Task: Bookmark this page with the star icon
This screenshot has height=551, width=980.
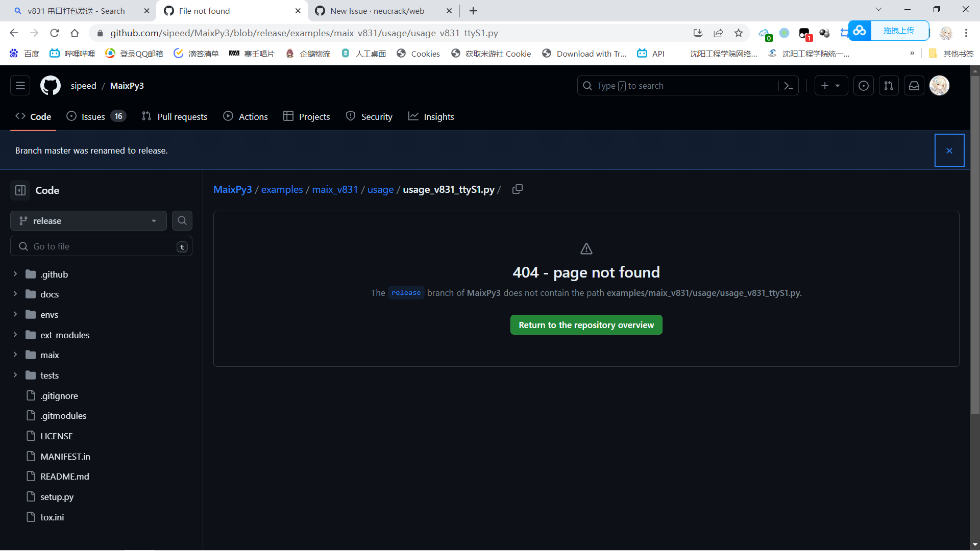Action: [739, 33]
